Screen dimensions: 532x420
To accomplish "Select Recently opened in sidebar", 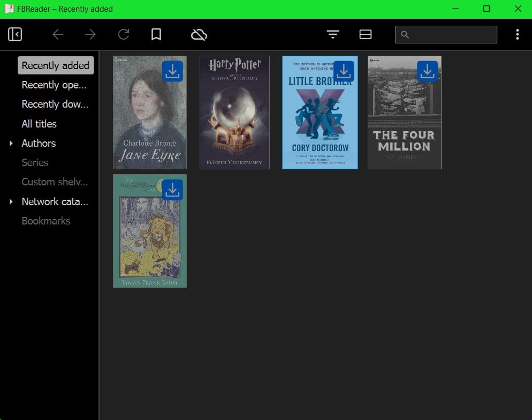I will [54, 85].
